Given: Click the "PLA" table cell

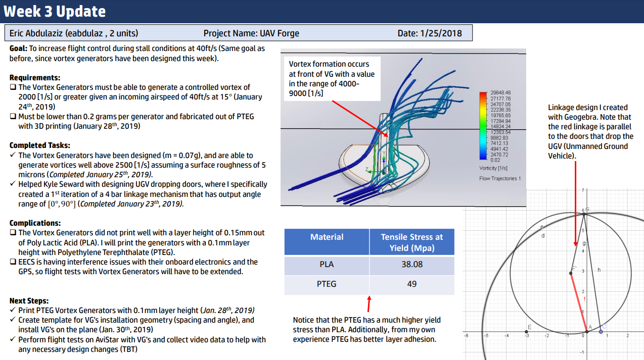Looking at the screenshot, I should (327, 265).
